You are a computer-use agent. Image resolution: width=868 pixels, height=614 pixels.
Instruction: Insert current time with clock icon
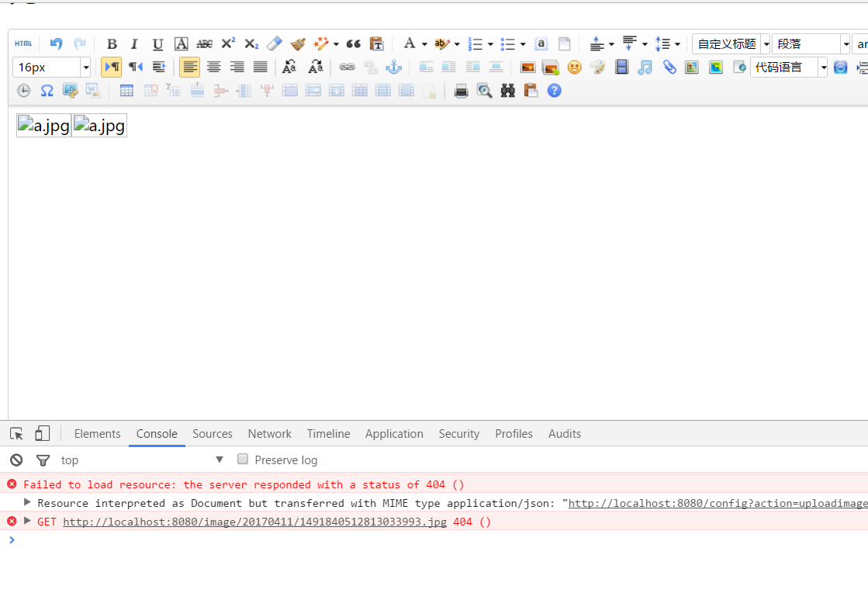point(24,90)
